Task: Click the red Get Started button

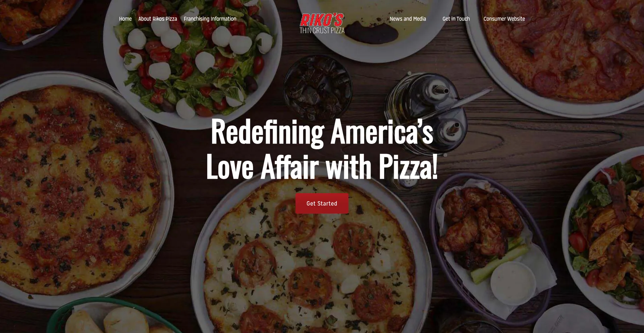Action: coord(322,203)
